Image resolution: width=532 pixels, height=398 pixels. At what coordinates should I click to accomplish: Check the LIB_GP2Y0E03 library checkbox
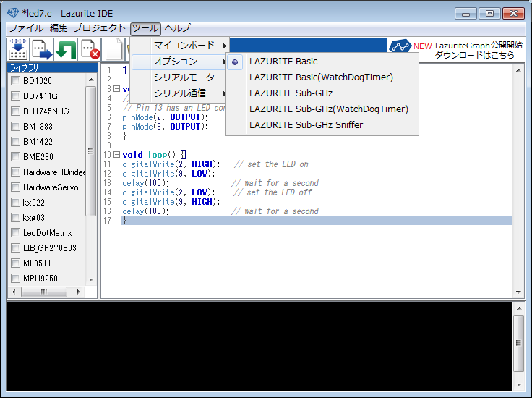pyautogui.click(x=15, y=248)
